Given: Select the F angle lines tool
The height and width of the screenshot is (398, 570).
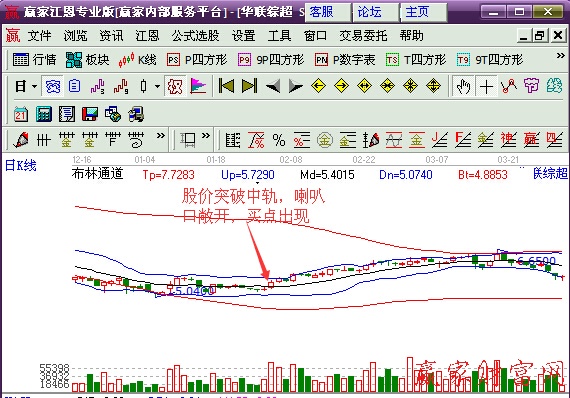Looking at the screenshot, I should 463,140.
